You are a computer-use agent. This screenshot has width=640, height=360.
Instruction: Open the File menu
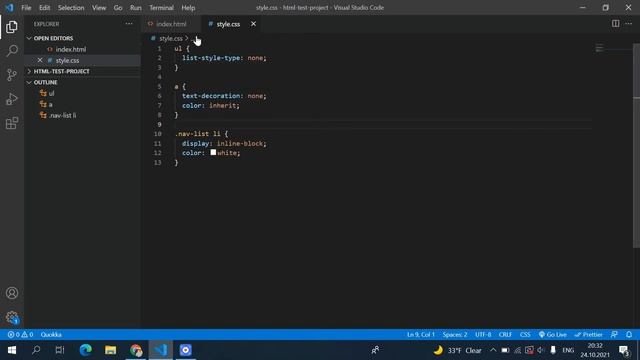pyautogui.click(x=26, y=8)
